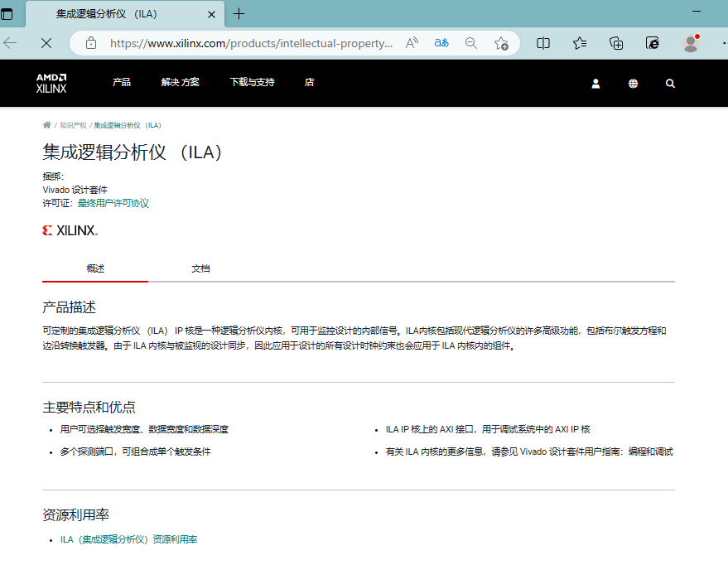Open the language globe selector
The image size is (728, 565).
pyautogui.click(x=633, y=84)
